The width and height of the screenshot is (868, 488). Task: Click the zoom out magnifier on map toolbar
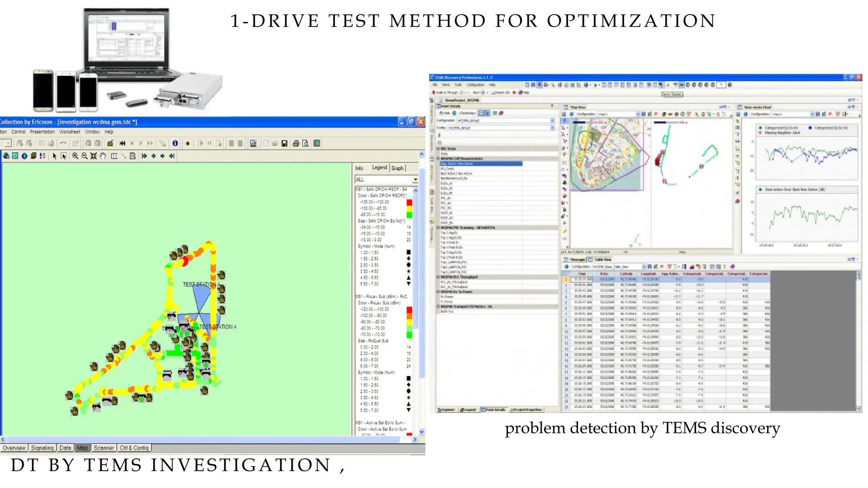click(x=84, y=156)
